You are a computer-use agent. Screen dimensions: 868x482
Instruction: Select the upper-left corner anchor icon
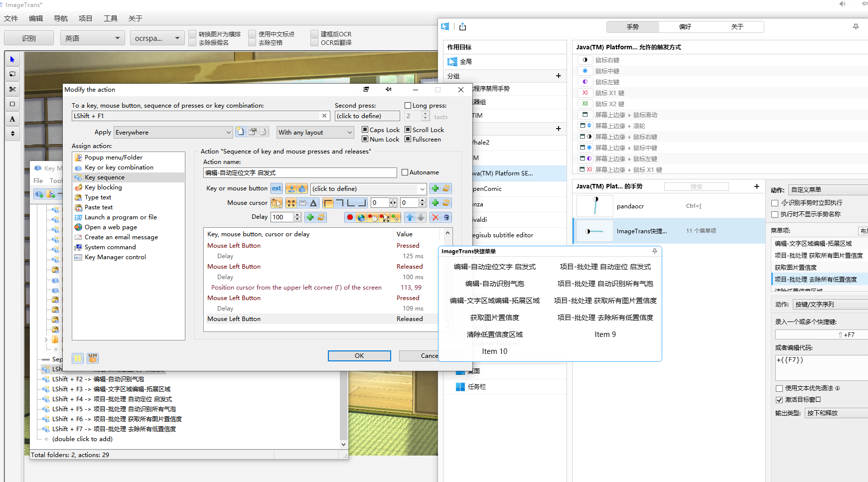(x=328, y=203)
